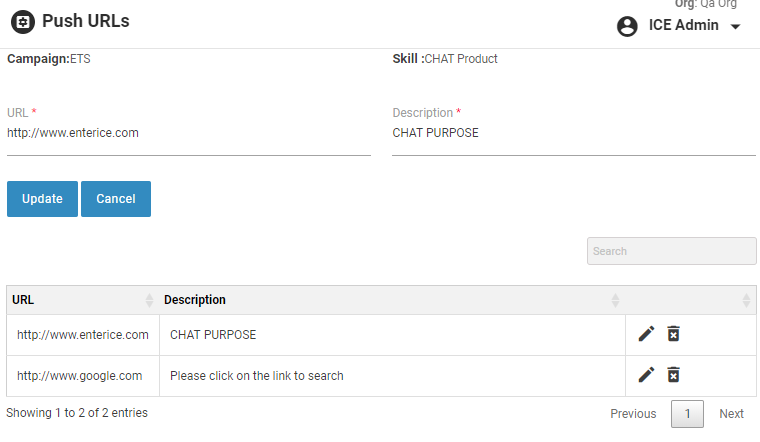760x442 pixels.
Task: Edit the google.com URL row
Action: click(x=646, y=375)
